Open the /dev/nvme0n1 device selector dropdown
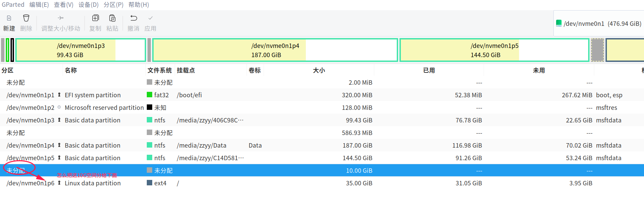644x201 pixels. coord(599,23)
